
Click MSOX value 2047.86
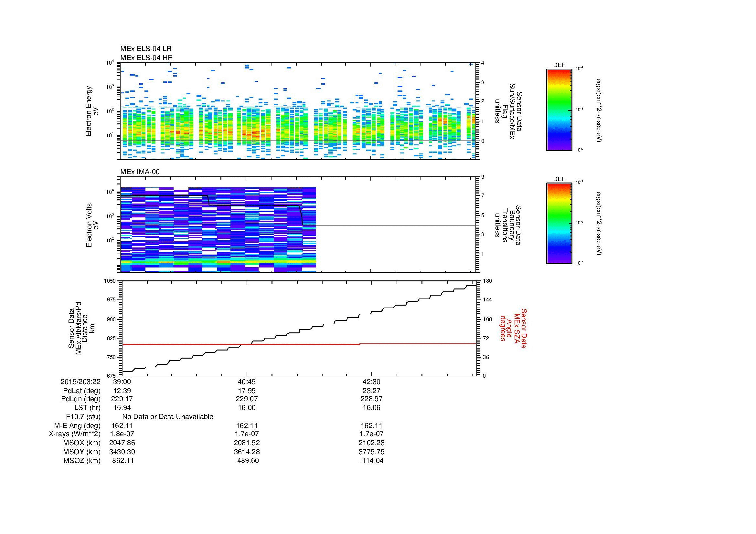122,443
